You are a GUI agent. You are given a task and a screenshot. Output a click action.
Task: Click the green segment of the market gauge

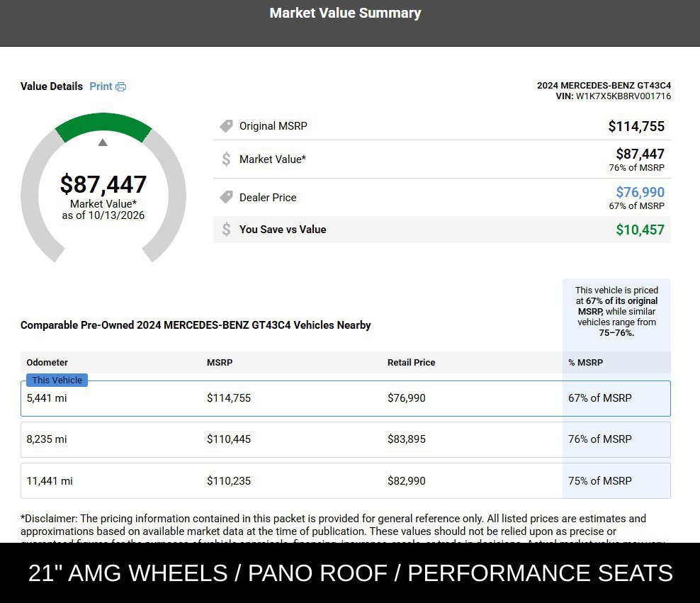pos(103,123)
